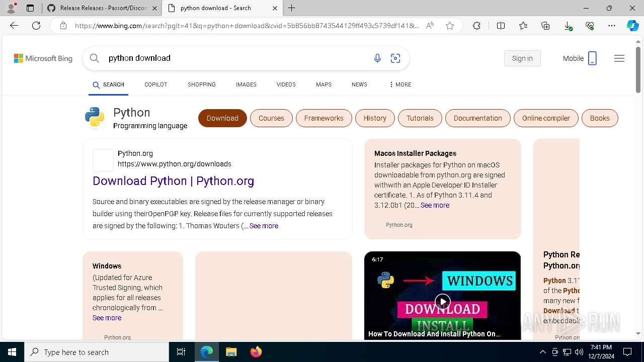Click the Python logo icon
The height and width of the screenshot is (362, 644).
pos(95,117)
